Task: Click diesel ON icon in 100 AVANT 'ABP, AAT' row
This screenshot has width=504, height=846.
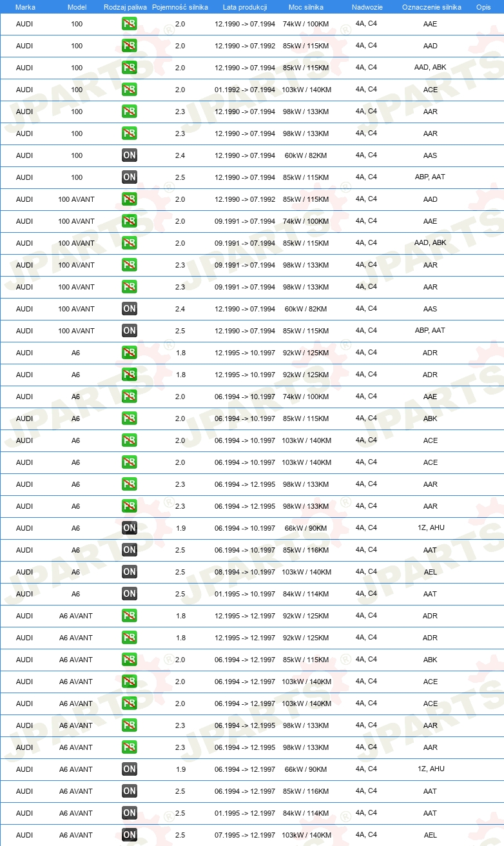Action: point(130,331)
